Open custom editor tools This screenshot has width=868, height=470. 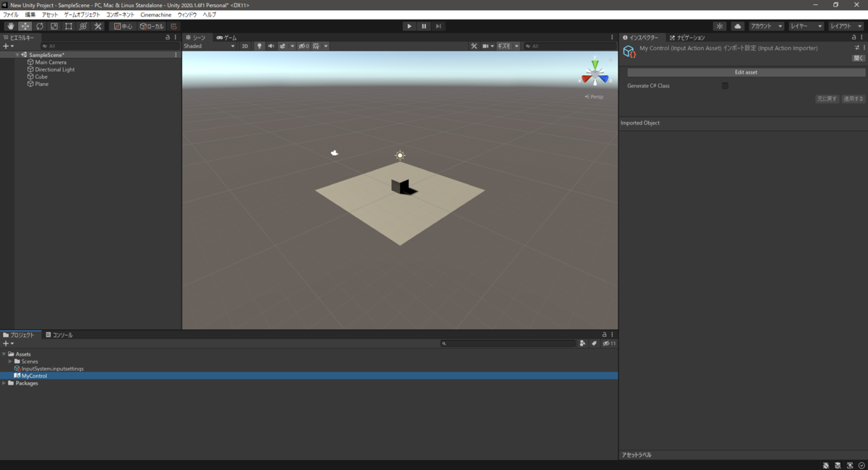tap(97, 26)
